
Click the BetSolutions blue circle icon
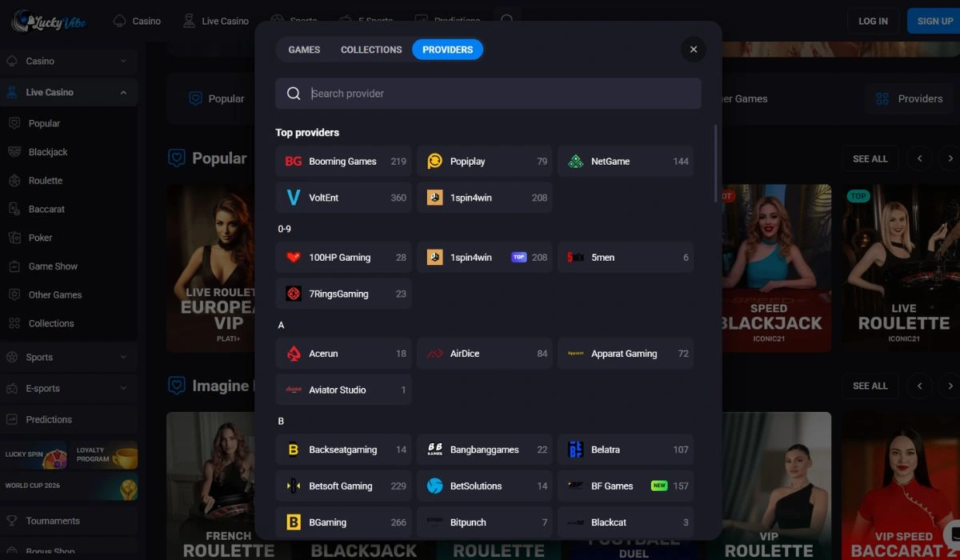click(434, 486)
